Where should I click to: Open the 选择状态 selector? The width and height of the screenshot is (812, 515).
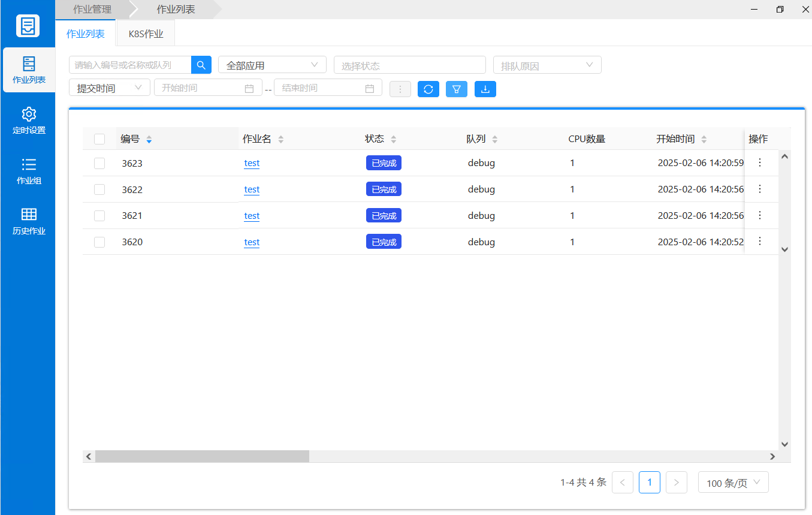(x=410, y=65)
